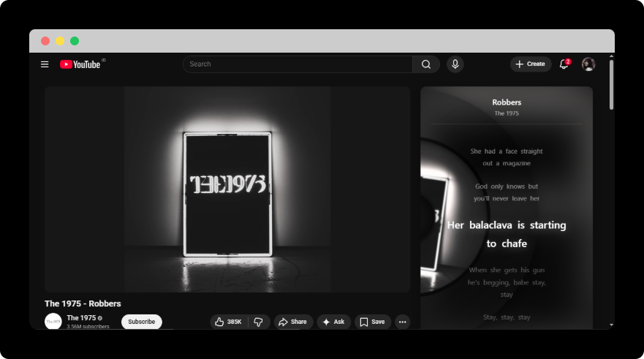
Task: Save the video to a playlist
Action: point(372,322)
